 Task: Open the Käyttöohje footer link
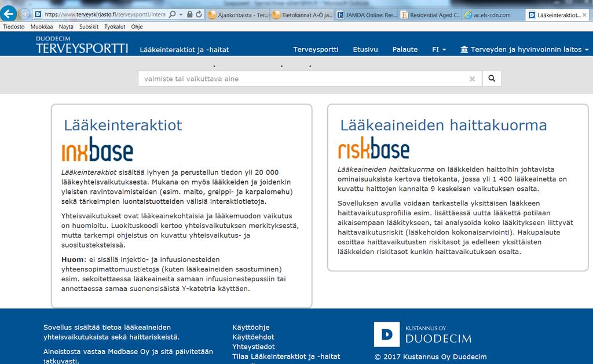click(x=251, y=328)
